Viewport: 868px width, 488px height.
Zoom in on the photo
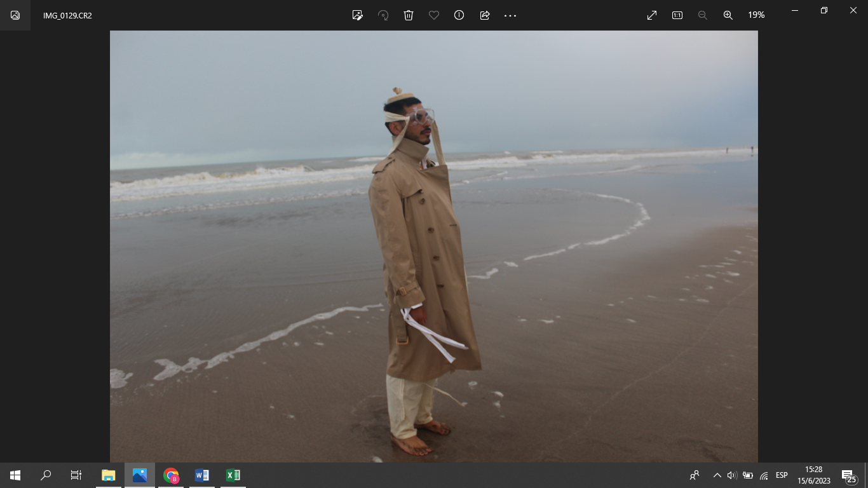[728, 15]
